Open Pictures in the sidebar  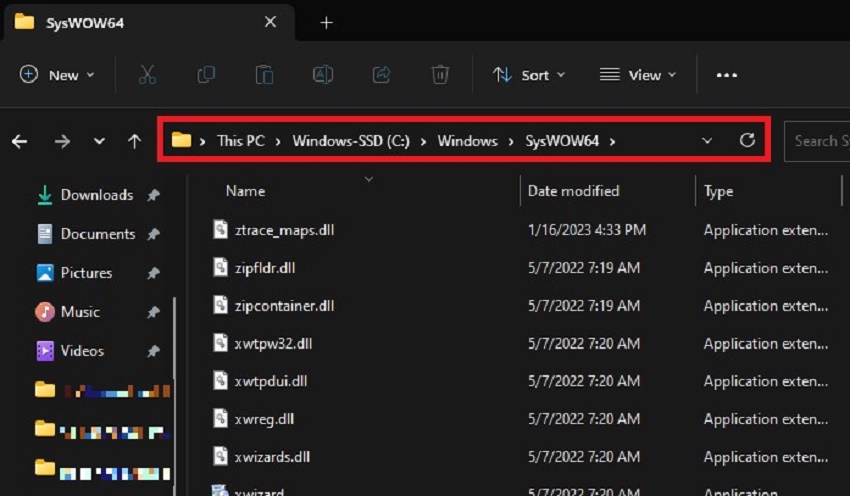pos(86,273)
